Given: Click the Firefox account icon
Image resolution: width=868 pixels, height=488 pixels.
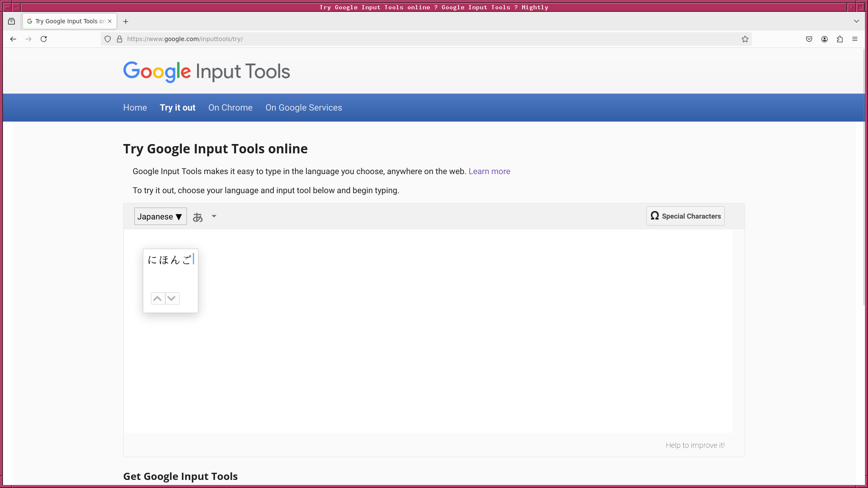Looking at the screenshot, I should (x=824, y=39).
